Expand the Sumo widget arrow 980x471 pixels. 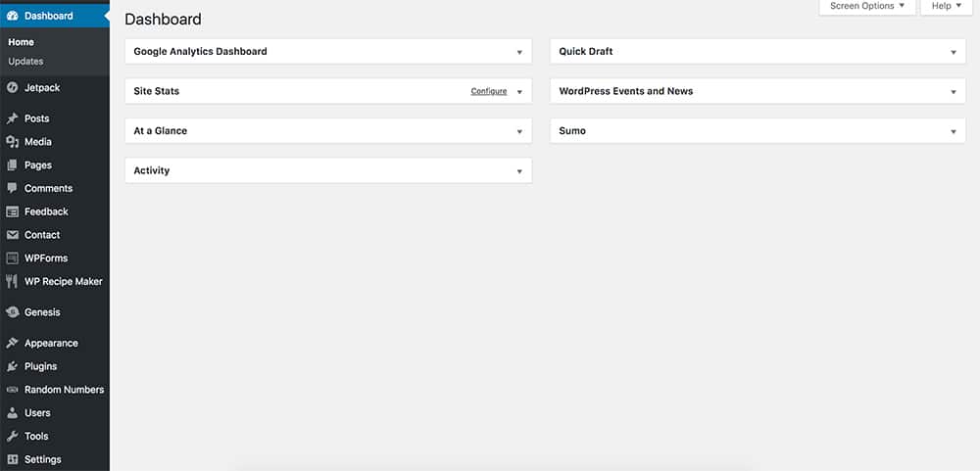point(954,132)
